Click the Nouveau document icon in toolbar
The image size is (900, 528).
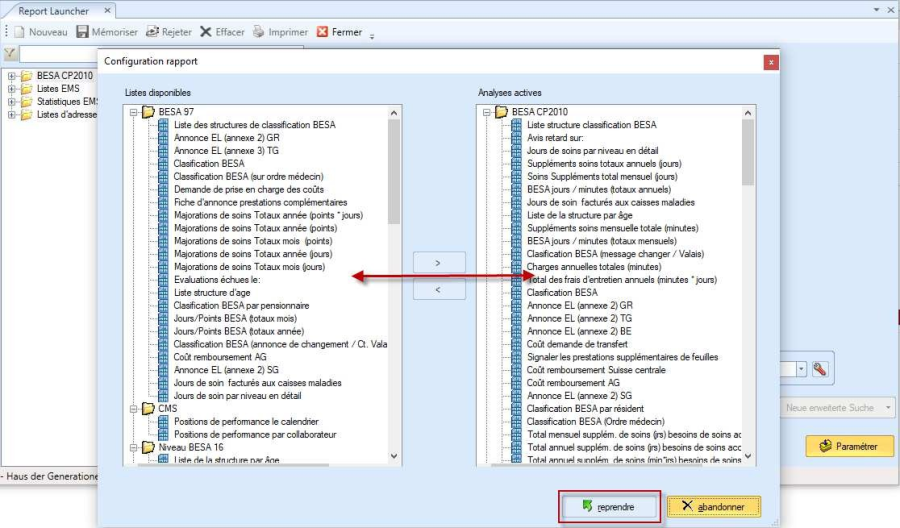click(x=20, y=32)
